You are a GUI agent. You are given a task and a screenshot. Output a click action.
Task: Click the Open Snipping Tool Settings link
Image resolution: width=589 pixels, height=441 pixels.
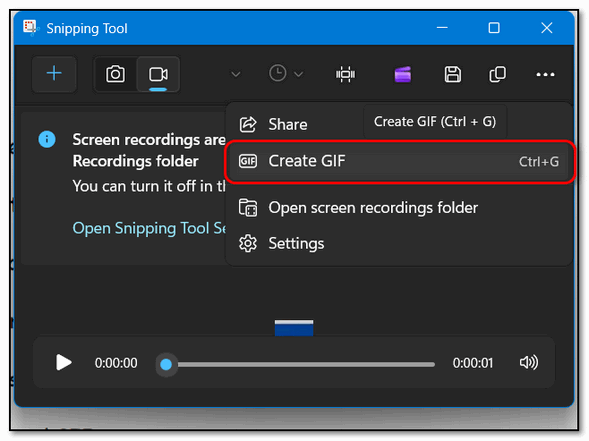pyautogui.click(x=149, y=228)
